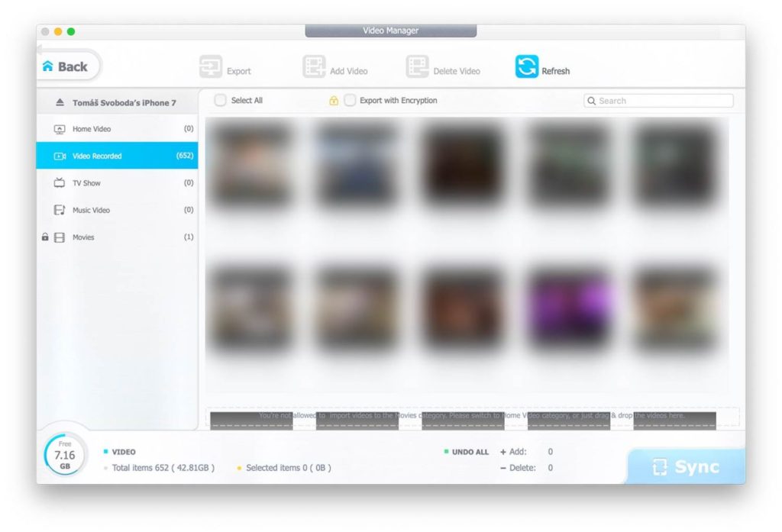Open the Home Video category
Viewport: 782px width, 532px height.
92,129
